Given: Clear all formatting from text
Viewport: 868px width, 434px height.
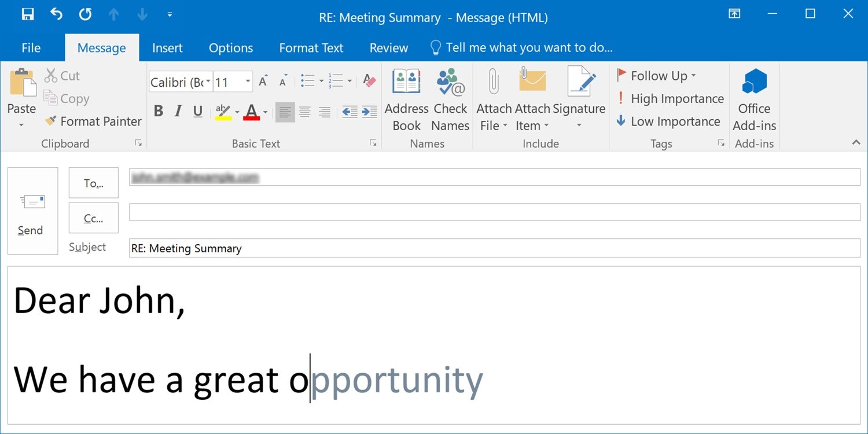Looking at the screenshot, I should coord(369,81).
